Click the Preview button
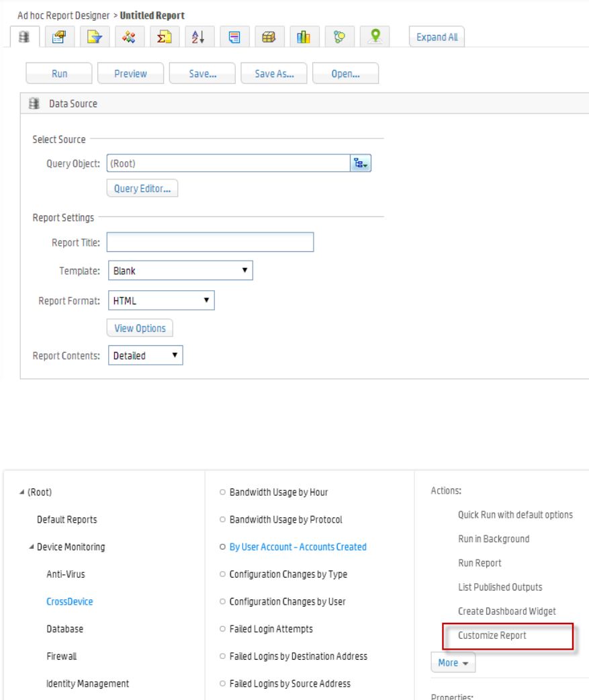This screenshot has height=700, width=589. click(130, 74)
